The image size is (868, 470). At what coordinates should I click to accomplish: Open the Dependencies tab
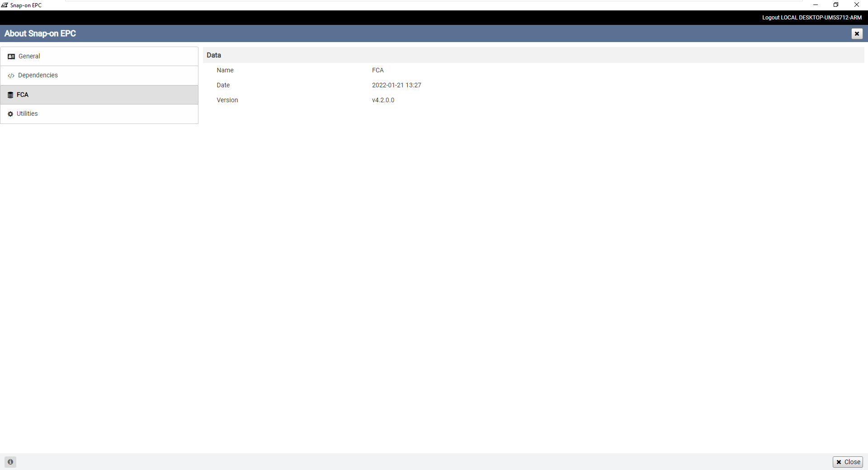(38, 75)
